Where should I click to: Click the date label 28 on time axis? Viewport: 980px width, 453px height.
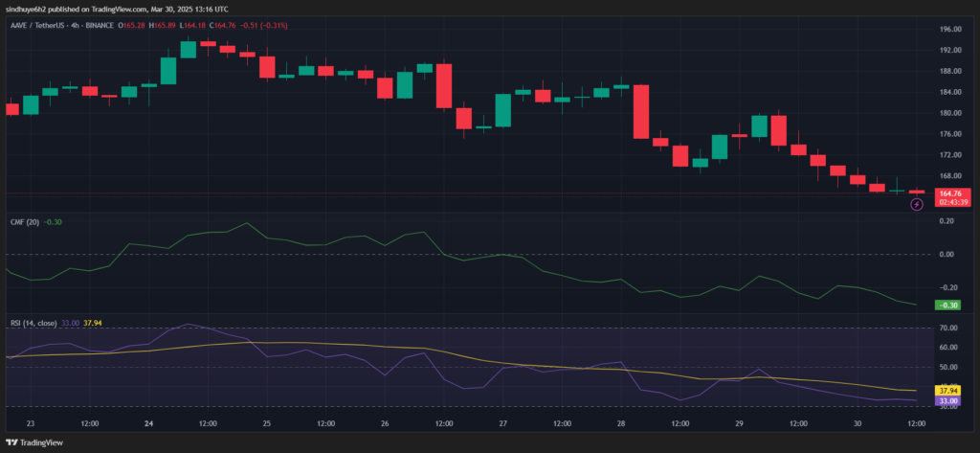(620, 422)
